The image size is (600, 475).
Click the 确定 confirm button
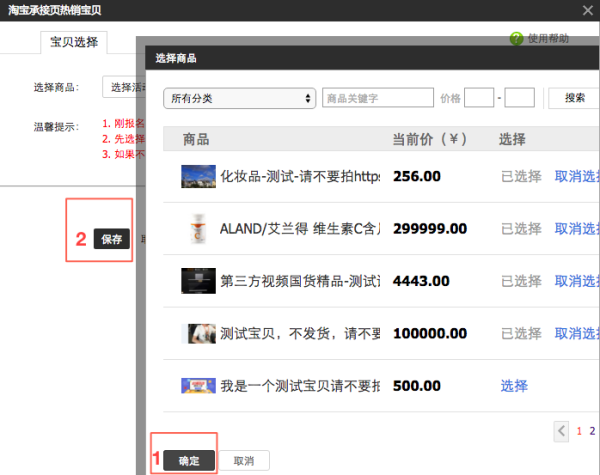pyautogui.click(x=189, y=460)
